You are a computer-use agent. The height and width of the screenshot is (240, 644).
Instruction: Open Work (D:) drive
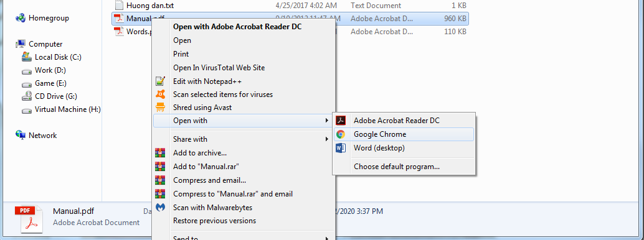point(50,70)
